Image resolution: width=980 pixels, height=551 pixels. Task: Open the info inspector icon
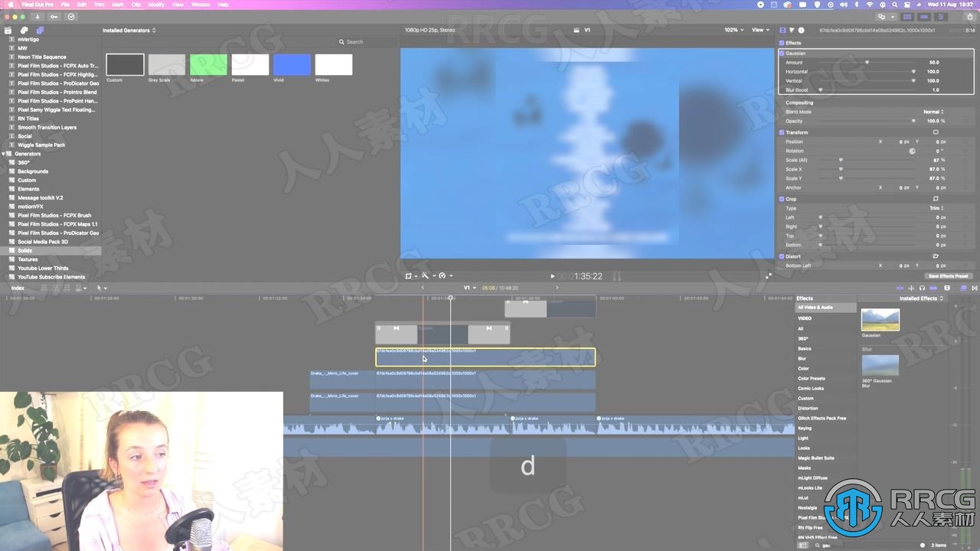click(x=802, y=30)
